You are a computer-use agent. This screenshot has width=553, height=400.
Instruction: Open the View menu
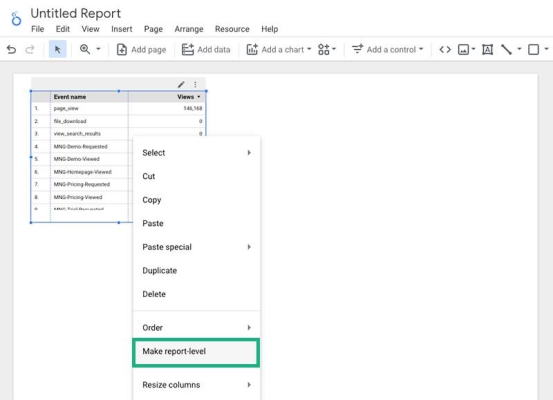[90, 29]
